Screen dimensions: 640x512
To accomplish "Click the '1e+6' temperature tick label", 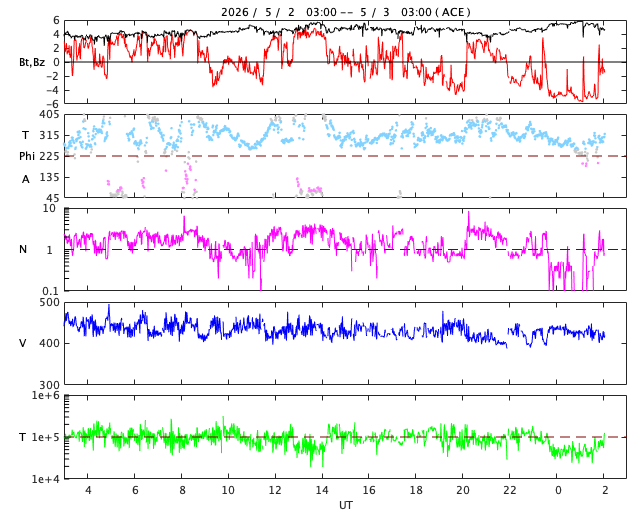I will (45, 396).
